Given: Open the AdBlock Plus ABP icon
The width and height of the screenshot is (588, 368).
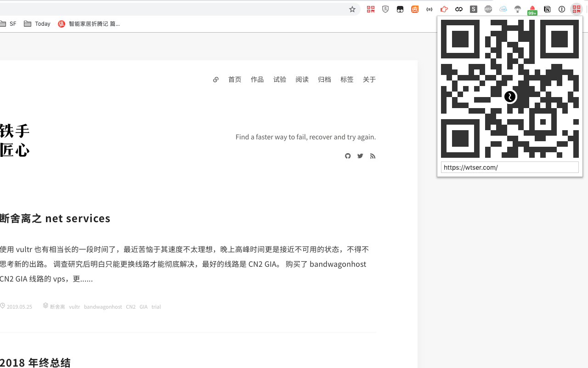Looking at the screenshot, I should pos(488,9).
